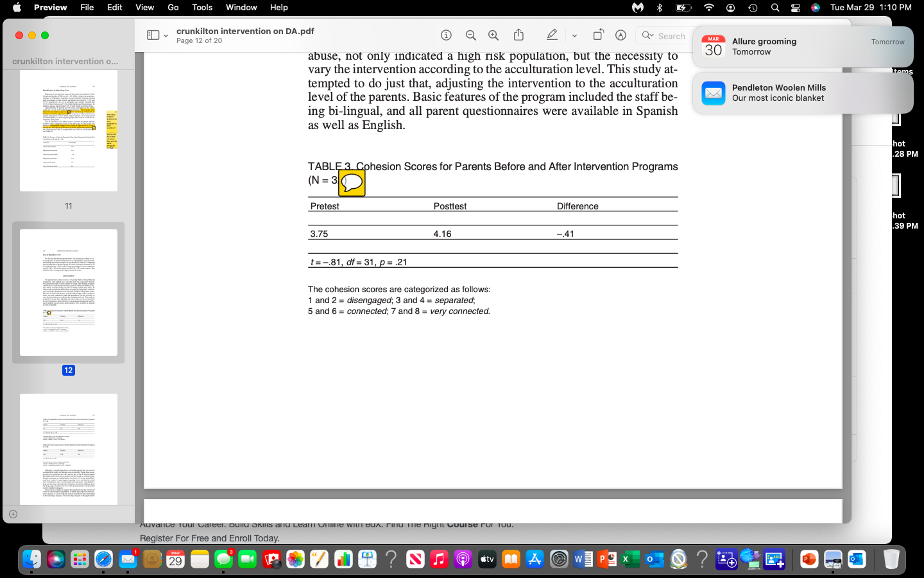Open the Tools menu
The image size is (924, 578).
pyautogui.click(x=201, y=8)
